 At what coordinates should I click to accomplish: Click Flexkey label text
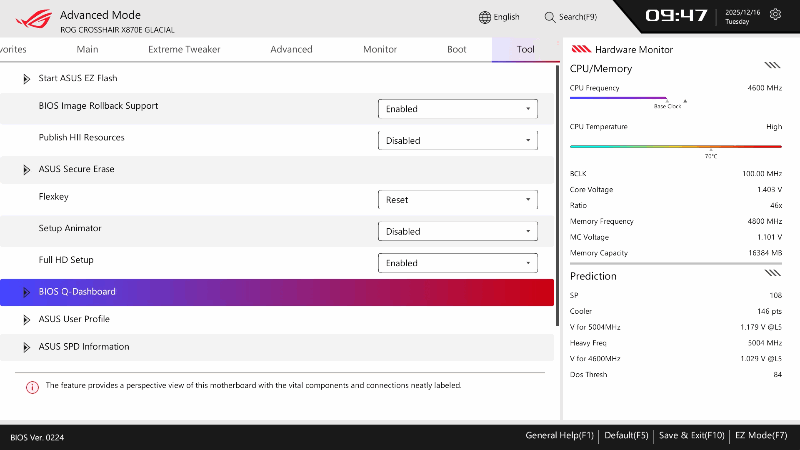(x=54, y=196)
